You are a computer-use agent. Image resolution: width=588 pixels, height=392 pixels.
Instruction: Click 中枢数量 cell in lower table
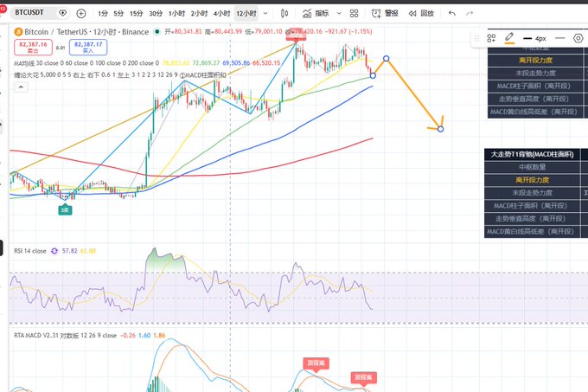[532, 167]
